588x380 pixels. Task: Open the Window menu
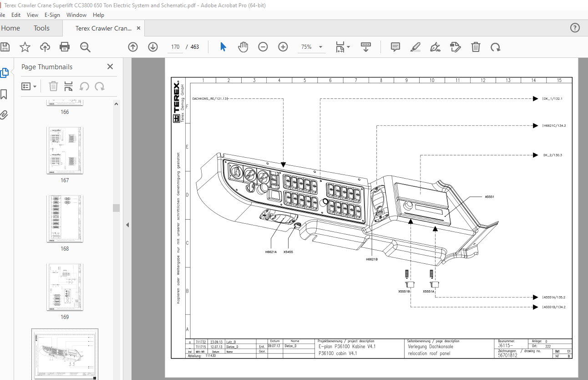pos(76,15)
